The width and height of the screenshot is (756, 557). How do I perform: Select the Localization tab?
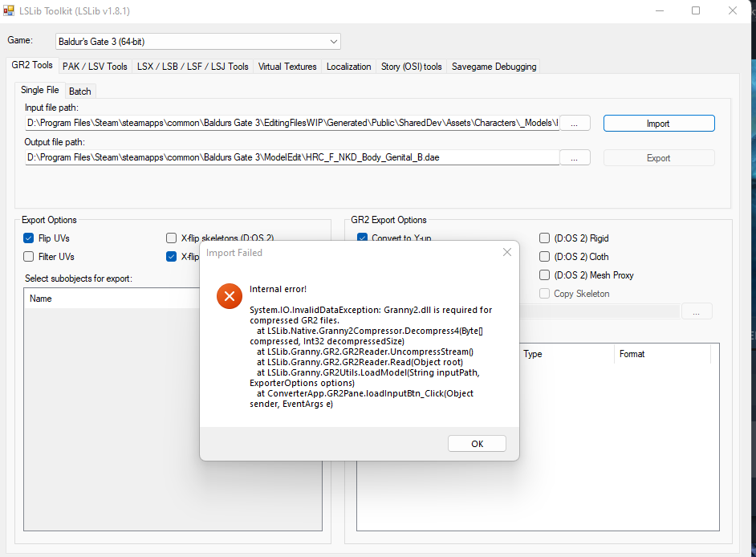[x=348, y=67]
